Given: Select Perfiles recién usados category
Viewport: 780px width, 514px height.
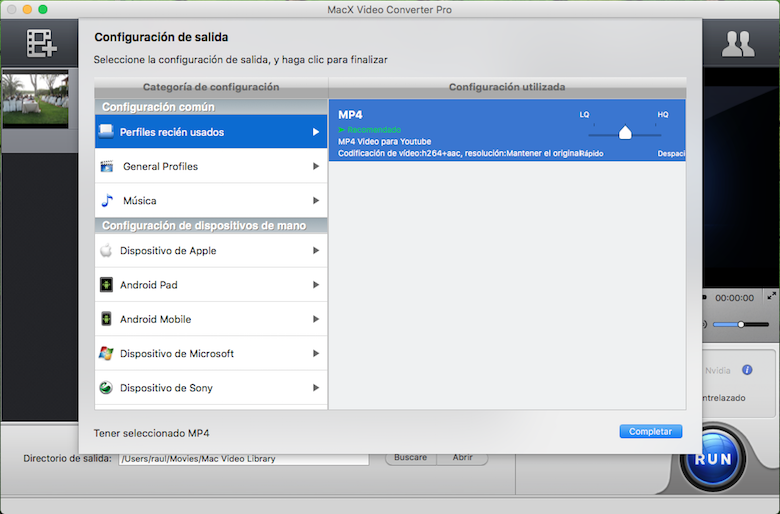Looking at the screenshot, I should tap(211, 132).
